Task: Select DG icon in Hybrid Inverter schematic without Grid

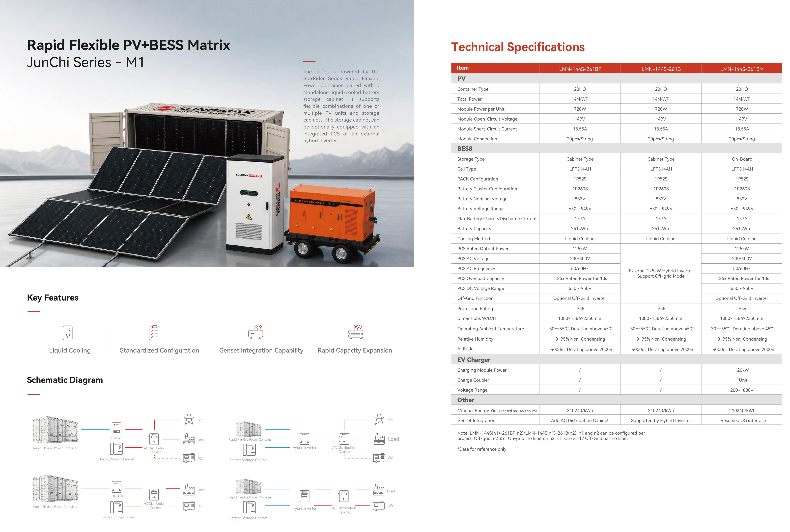Action: [379, 506]
